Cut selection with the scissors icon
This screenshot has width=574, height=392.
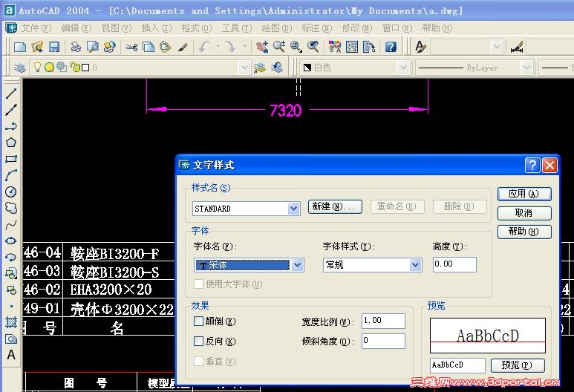coord(131,47)
